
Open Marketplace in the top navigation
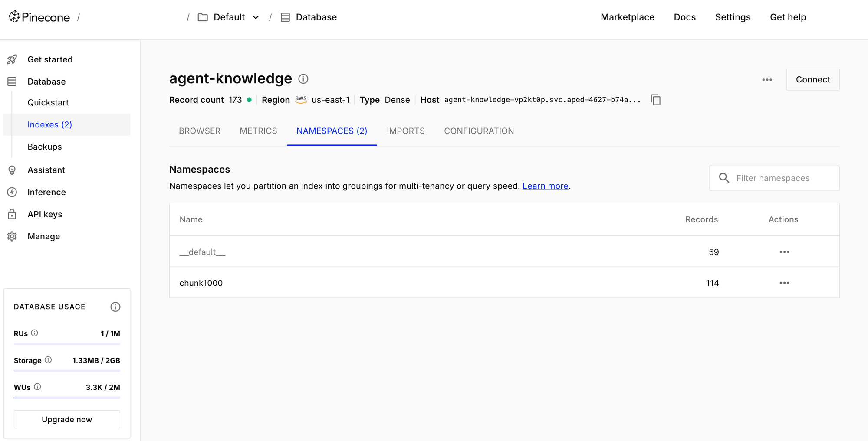coord(628,17)
